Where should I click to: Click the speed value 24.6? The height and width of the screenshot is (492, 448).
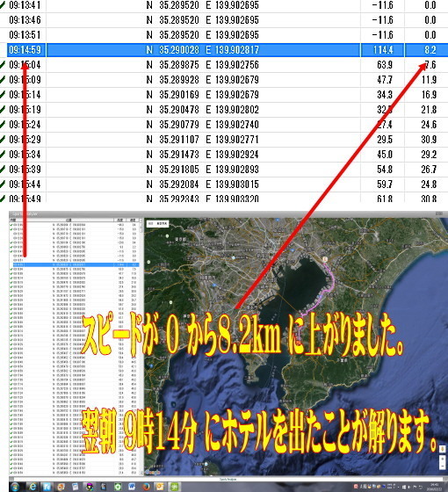(x=429, y=124)
